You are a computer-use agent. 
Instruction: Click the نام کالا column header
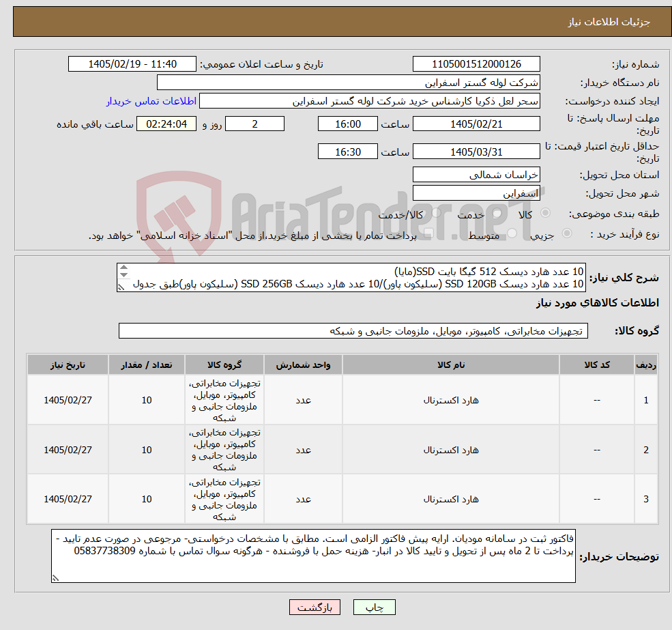(451, 365)
